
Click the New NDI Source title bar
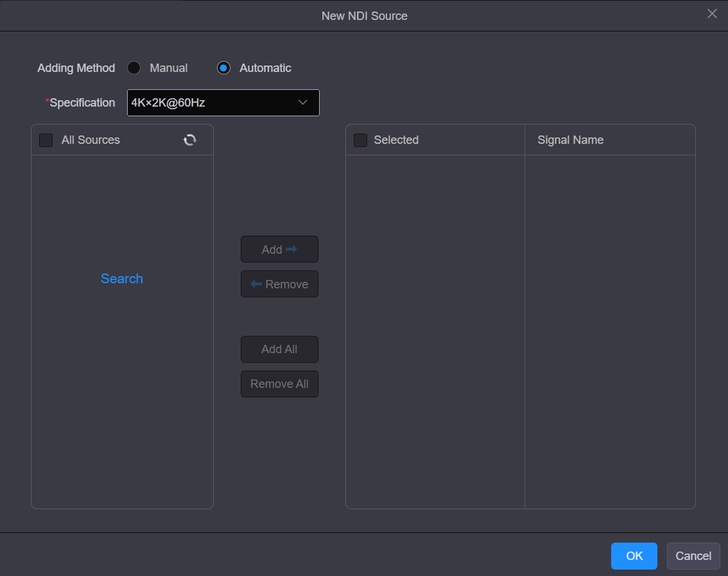pyautogui.click(x=364, y=15)
